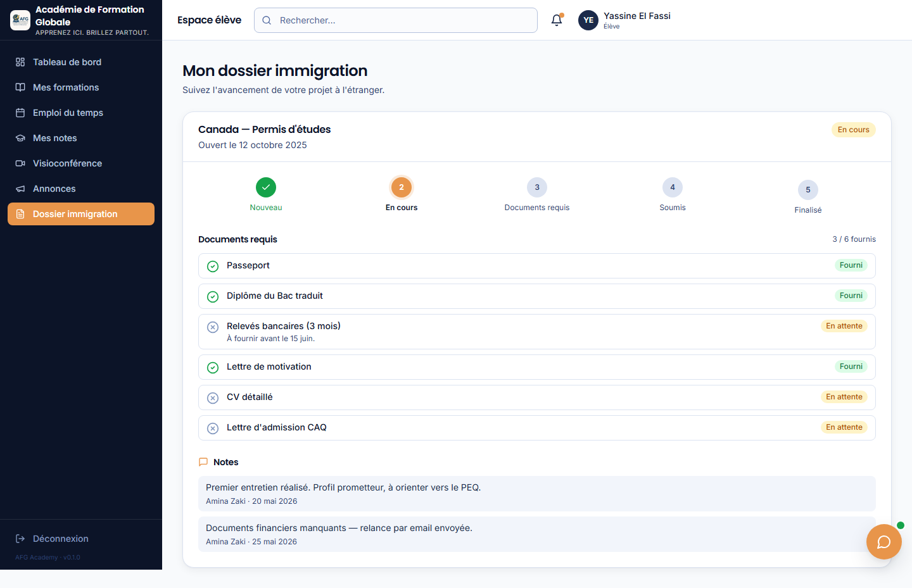
Task: Click the Lettre d'admission CAQ row
Action: 537,428
